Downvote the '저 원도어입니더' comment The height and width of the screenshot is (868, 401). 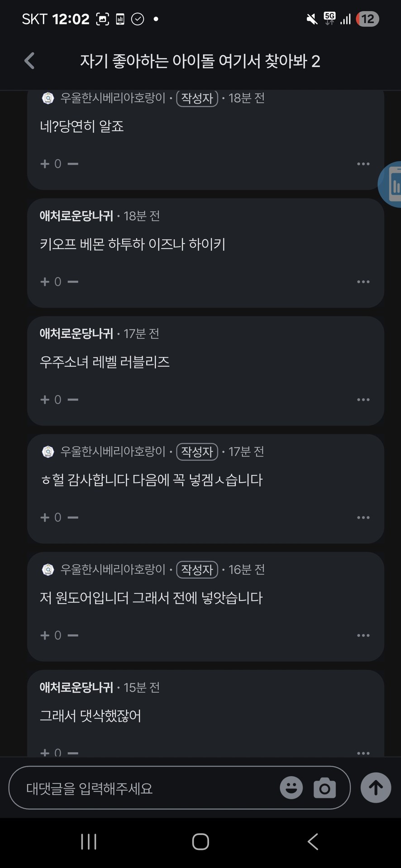click(73, 635)
